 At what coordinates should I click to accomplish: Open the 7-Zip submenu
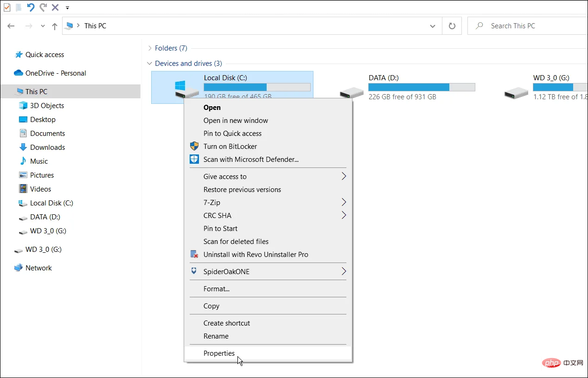tap(212, 203)
